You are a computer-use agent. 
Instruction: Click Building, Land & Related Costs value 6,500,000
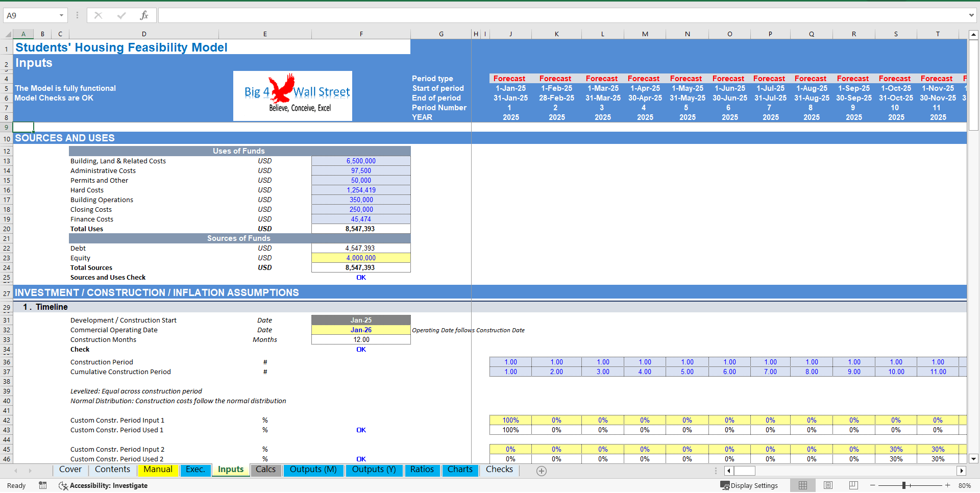(x=361, y=161)
